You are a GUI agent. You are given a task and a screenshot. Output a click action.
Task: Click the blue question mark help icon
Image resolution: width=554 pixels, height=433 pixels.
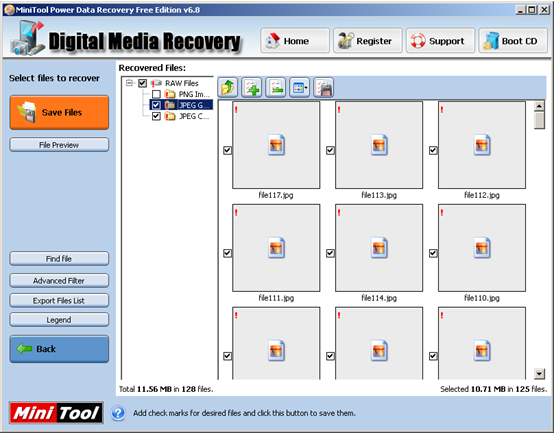118,413
